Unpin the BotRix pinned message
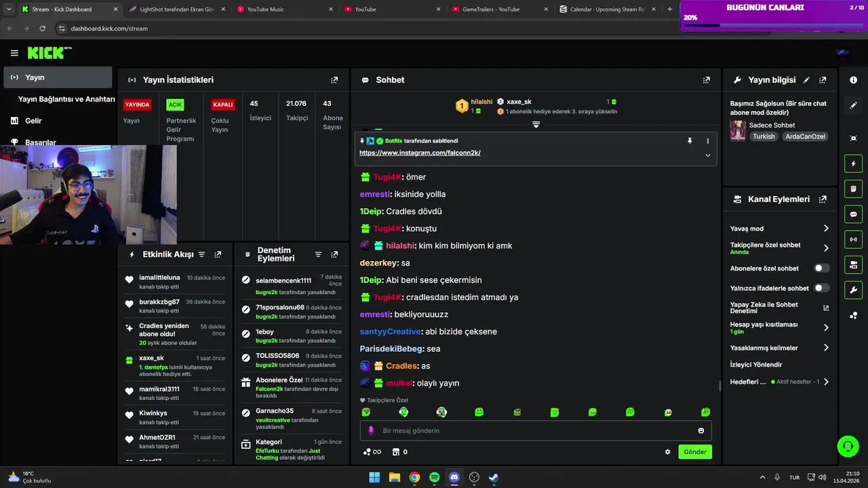The width and height of the screenshot is (868, 488). [x=690, y=141]
